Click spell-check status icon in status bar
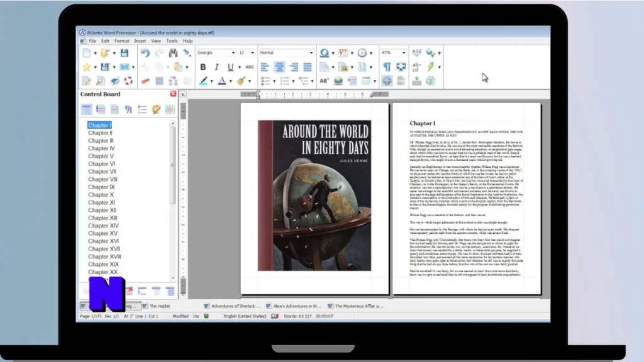This screenshot has width=644, height=362. click(x=275, y=316)
